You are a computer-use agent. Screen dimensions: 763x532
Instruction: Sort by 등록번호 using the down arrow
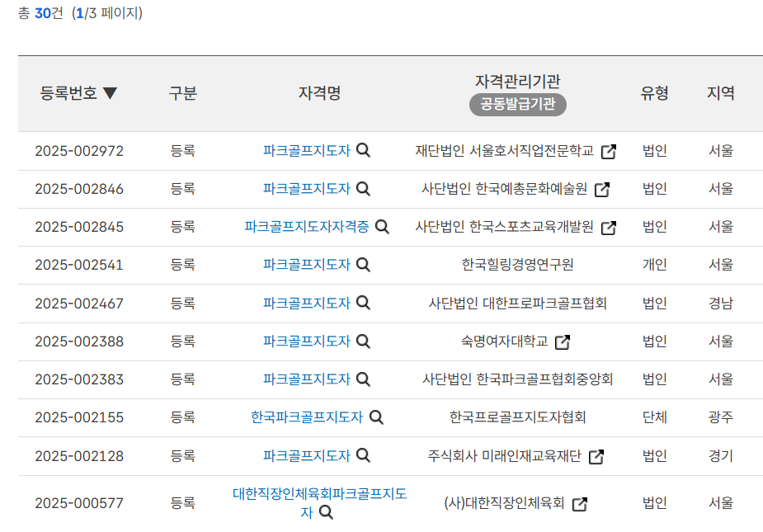[x=111, y=93]
